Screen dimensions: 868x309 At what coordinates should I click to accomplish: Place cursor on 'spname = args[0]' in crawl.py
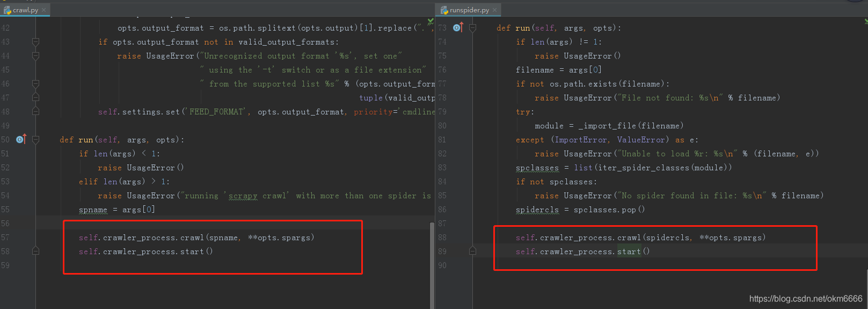click(117, 210)
